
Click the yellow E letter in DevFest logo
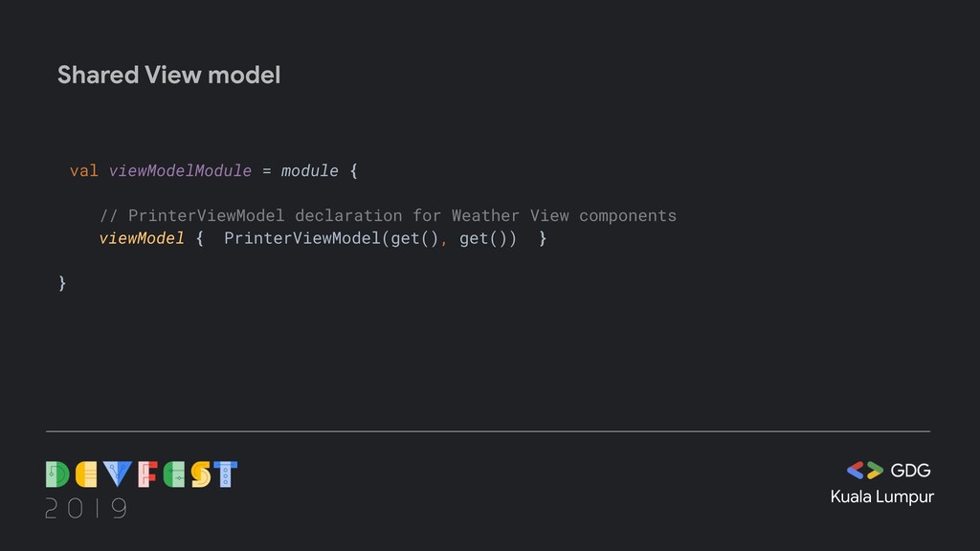click(x=86, y=474)
